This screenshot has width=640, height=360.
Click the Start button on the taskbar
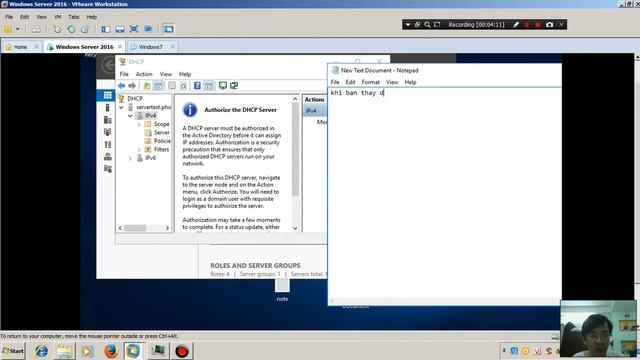pos(13,351)
